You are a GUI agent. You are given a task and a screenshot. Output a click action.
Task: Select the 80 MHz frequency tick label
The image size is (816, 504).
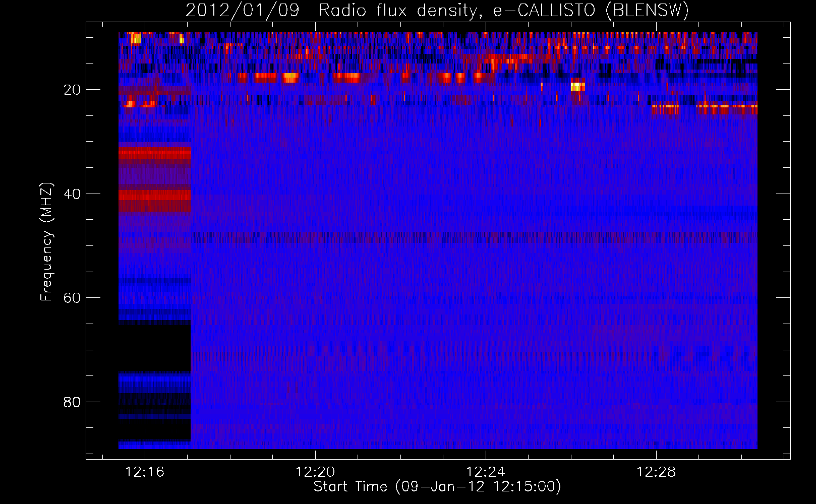coord(72,402)
